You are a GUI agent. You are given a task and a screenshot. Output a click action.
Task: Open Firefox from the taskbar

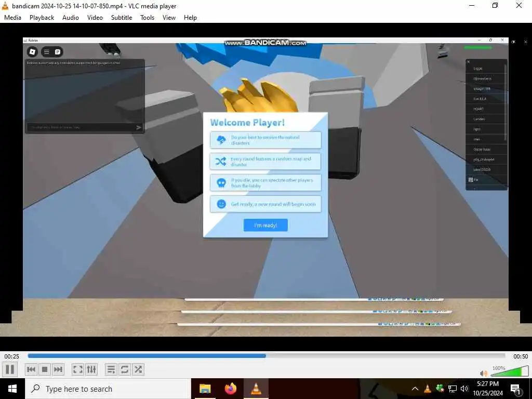pyautogui.click(x=230, y=389)
